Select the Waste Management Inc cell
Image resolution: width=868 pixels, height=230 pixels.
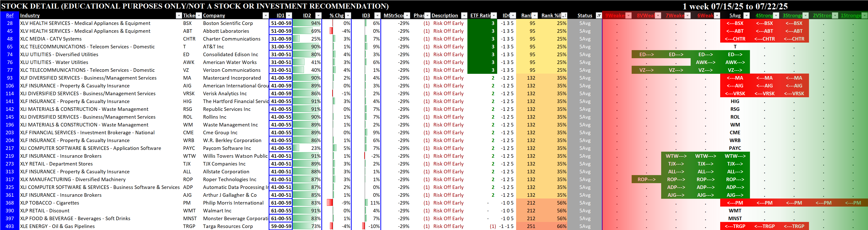(x=231, y=125)
